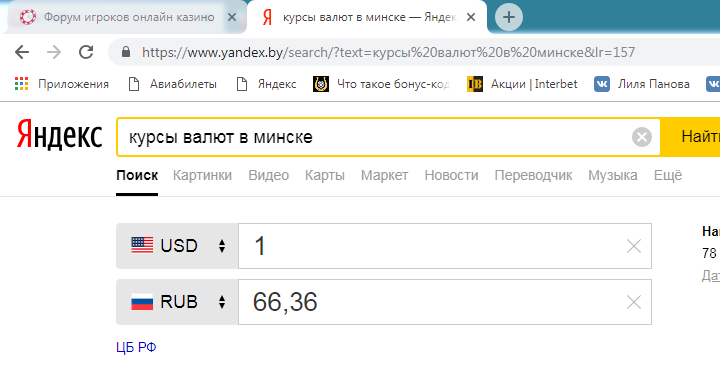This screenshot has height=381, width=720.
Task: Click the browser forward arrow
Action: pos(54,52)
